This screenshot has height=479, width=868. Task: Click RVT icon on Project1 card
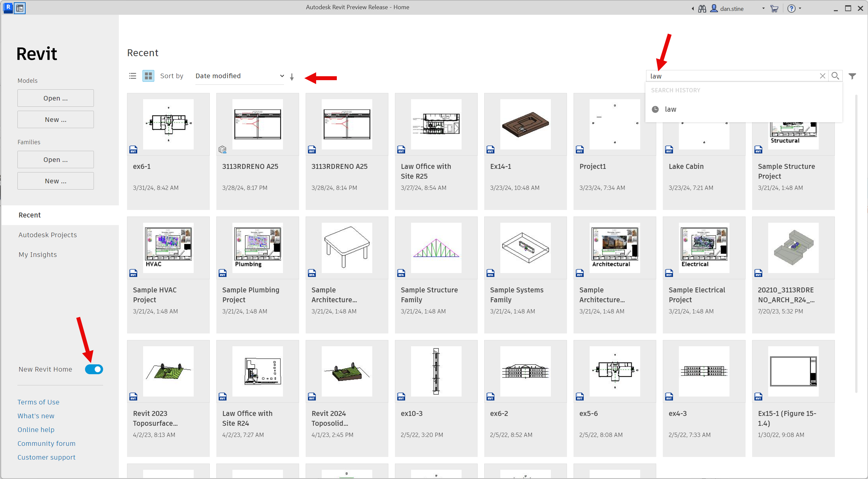(579, 149)
